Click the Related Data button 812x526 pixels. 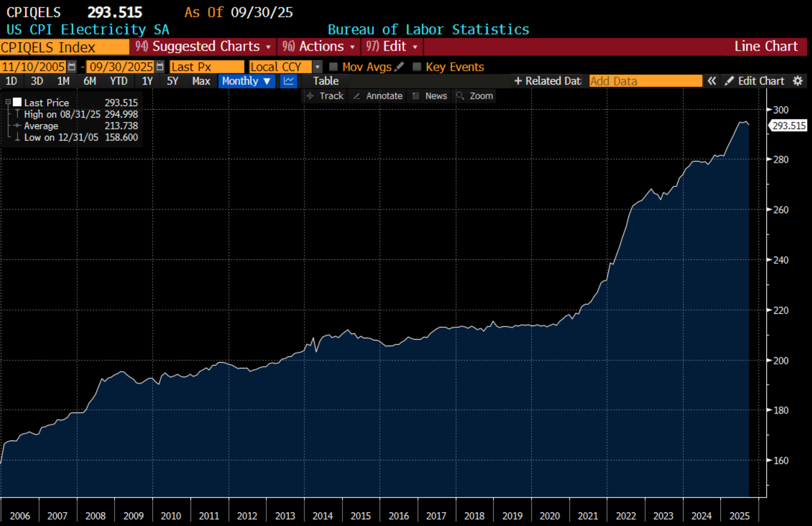[547, 81]
